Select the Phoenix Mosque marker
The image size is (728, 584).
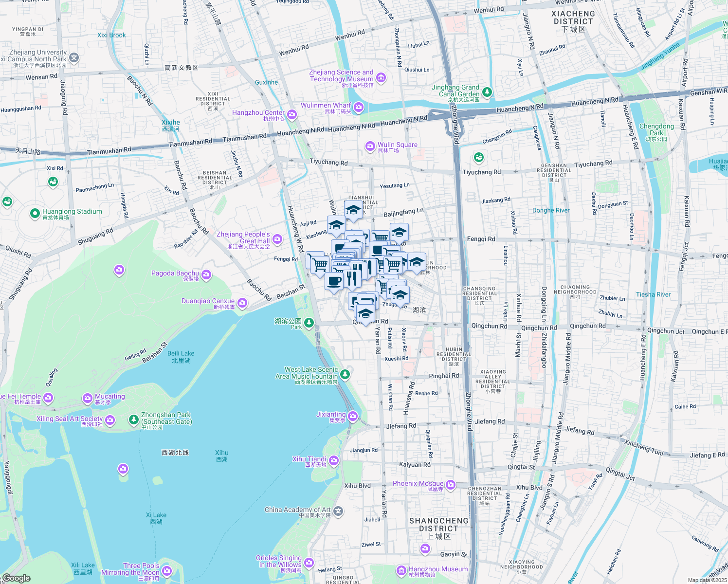[x=450, y=485]
